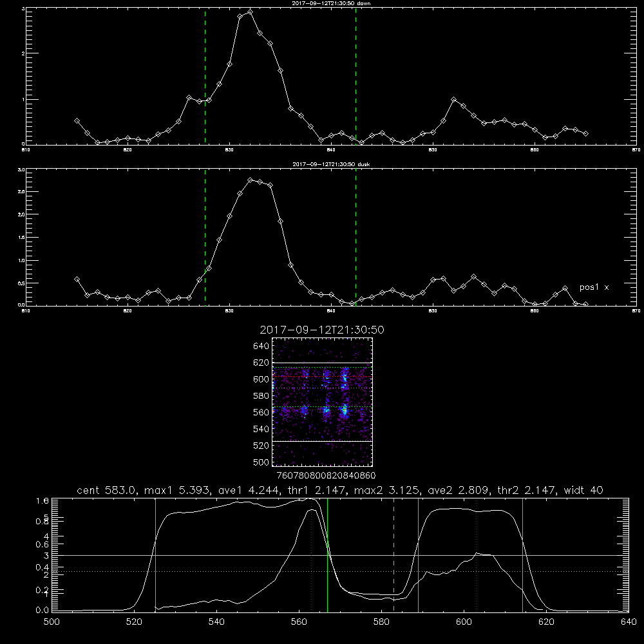Click the red dotted line near 563
Image resolution: width=644 pixels, height=644 pixels.
312,555
